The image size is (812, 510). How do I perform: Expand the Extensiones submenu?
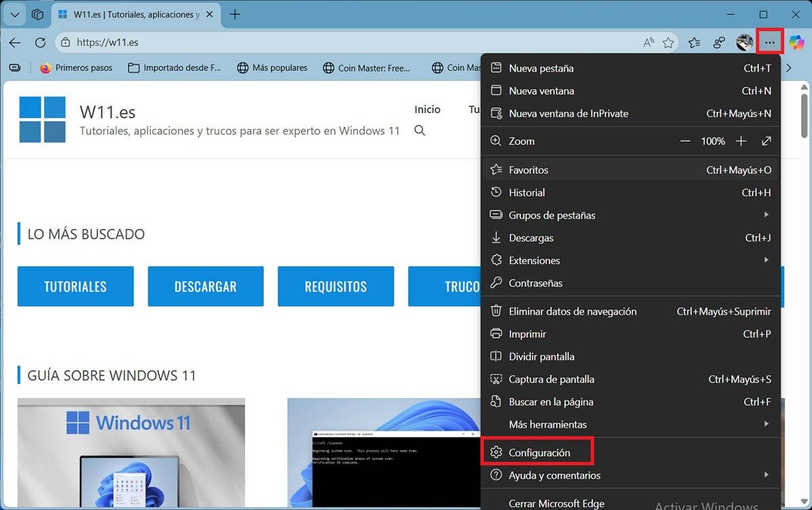coord(766,260)
